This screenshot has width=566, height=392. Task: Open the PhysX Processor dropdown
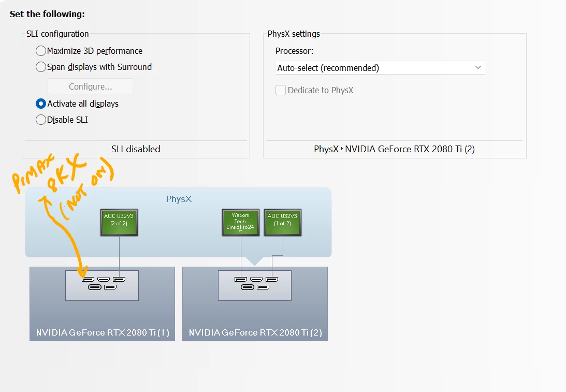point(380,67)
